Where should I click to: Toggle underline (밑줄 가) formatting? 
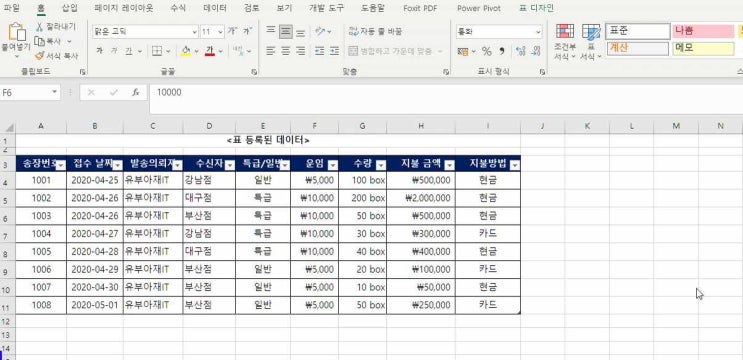[128, 51]
